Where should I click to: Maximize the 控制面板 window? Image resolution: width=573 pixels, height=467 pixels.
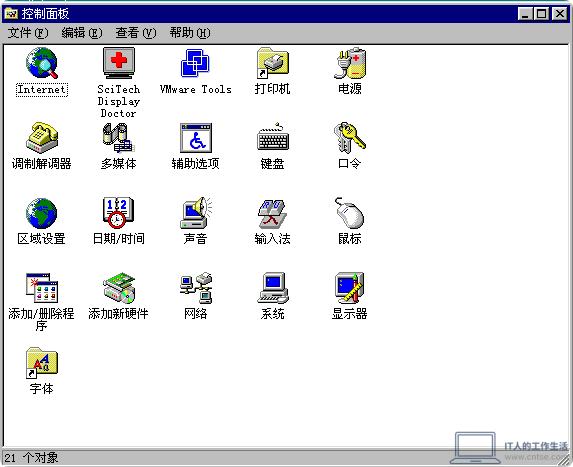(542, 14)
